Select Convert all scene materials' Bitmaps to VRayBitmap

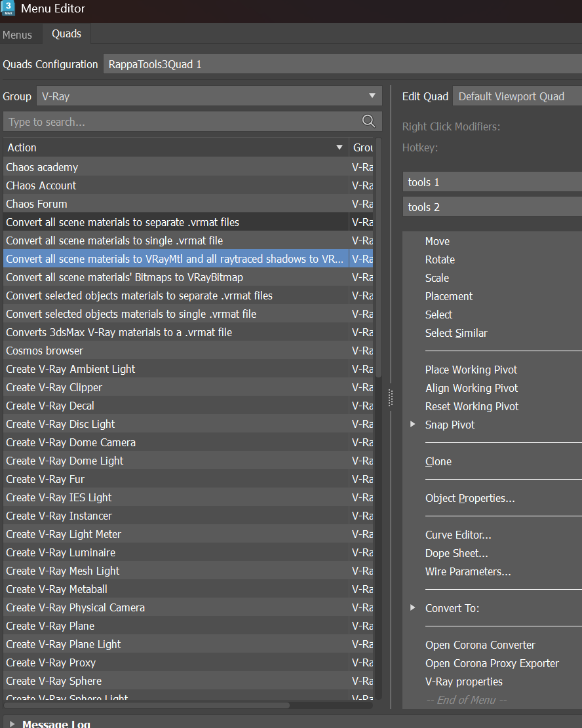point(188,277)
